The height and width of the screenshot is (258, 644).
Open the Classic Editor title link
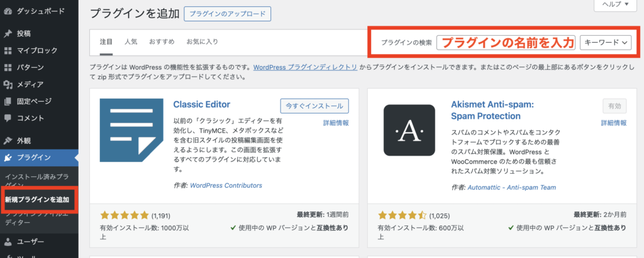202,104
